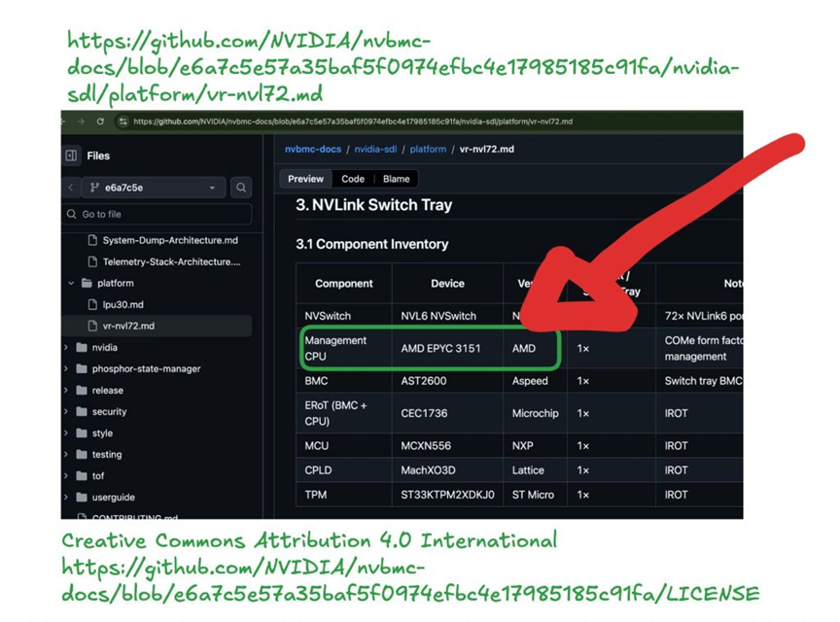The height and width of the screenshot is (622, 840).
Task: Click the file search magnifier button
Action: (241, 188)
